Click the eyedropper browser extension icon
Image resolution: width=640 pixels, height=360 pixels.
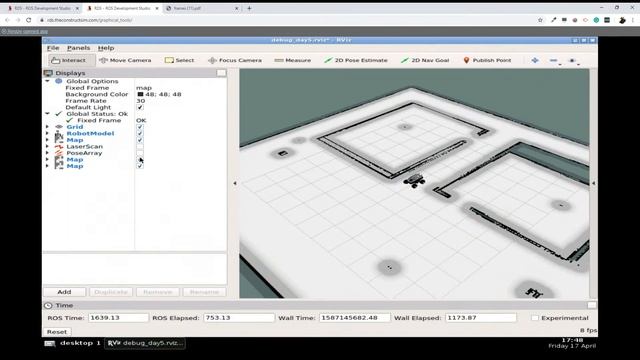(x=553, y=20)
